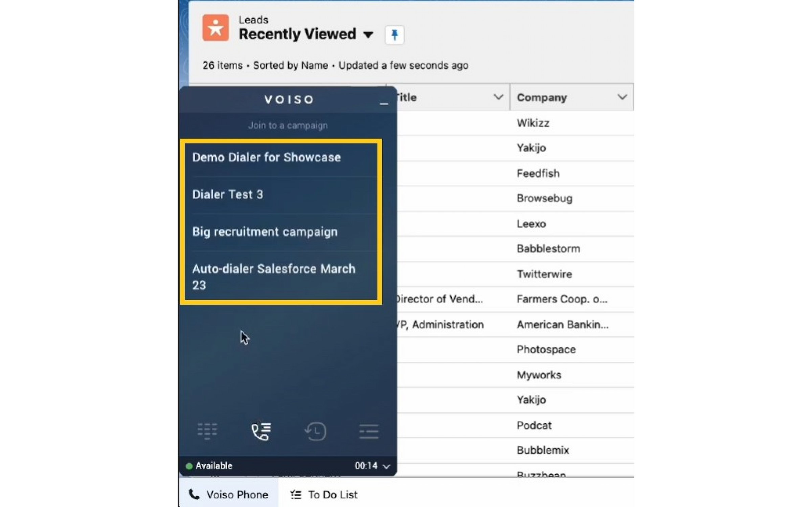Screen dimensions: 812x507
Task: Open the To Do List utility tab
Action: [324, 494]
